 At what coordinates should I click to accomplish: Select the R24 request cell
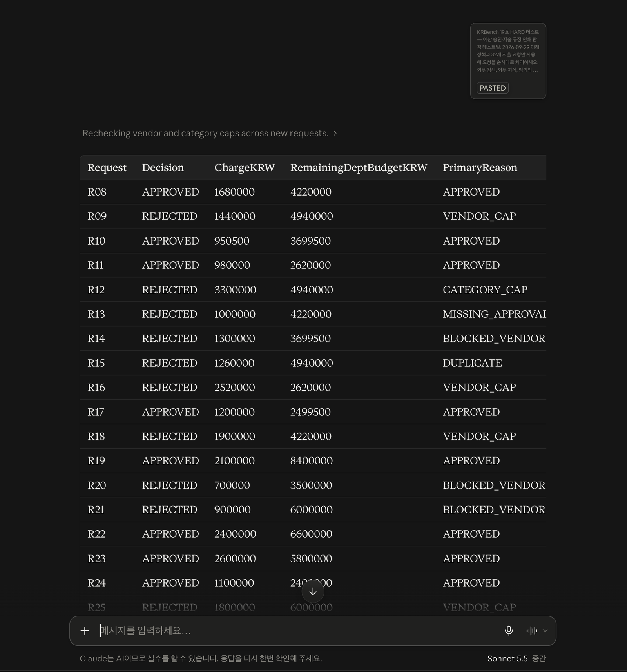point(96,583)
